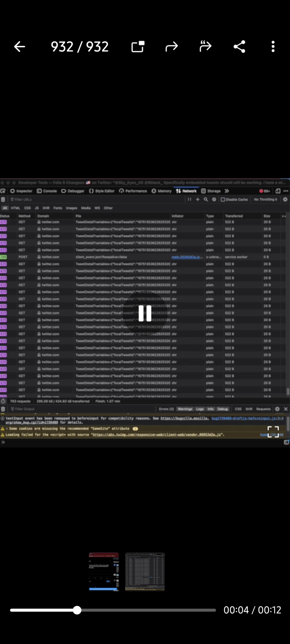Share this video using the share icon

239,47
